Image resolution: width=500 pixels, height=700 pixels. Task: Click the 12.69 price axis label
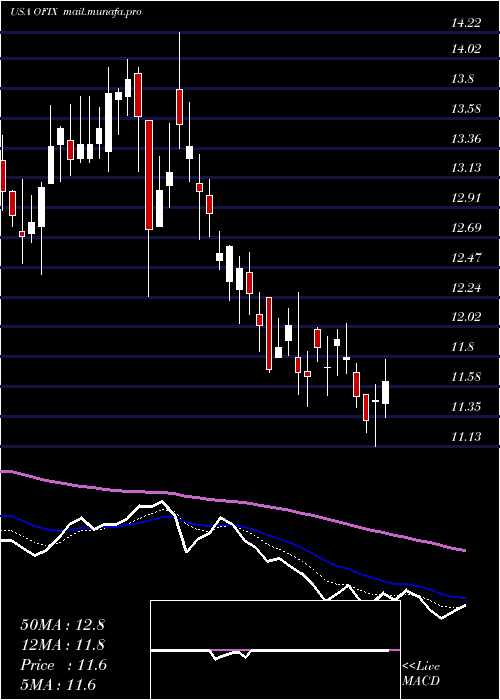point(466,228)
